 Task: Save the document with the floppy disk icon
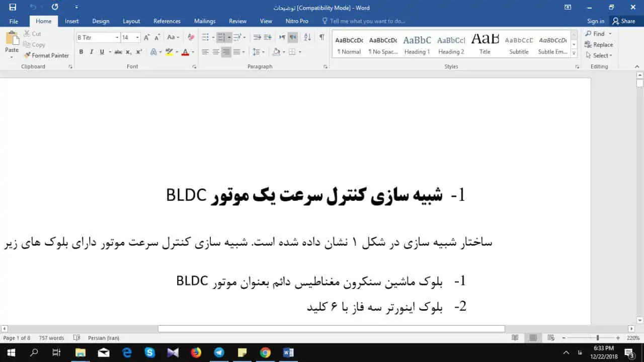pos(13,7)
